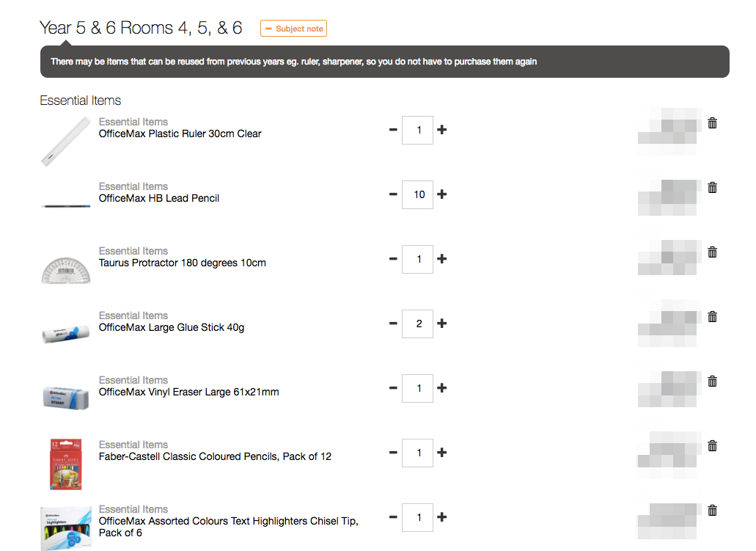756x551 pixels.
Task: Click the 'Year 5 & 6 Rooms 4, 5, & 6' heading
Action: point(141,28)
